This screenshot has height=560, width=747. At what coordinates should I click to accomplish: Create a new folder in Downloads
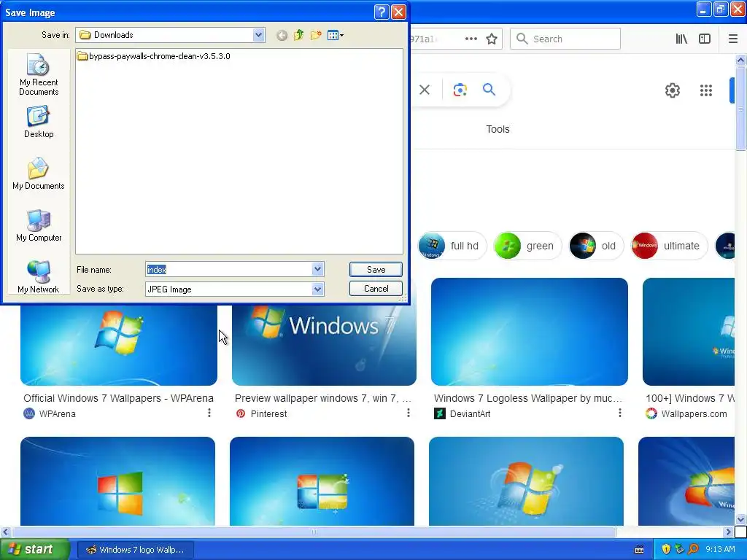(316, 35)
